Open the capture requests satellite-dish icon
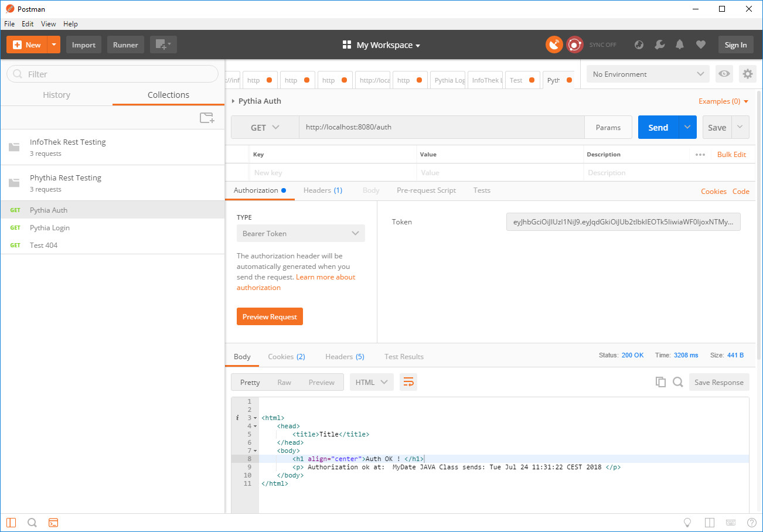763x532 pixels. click(x=554, y=45)
